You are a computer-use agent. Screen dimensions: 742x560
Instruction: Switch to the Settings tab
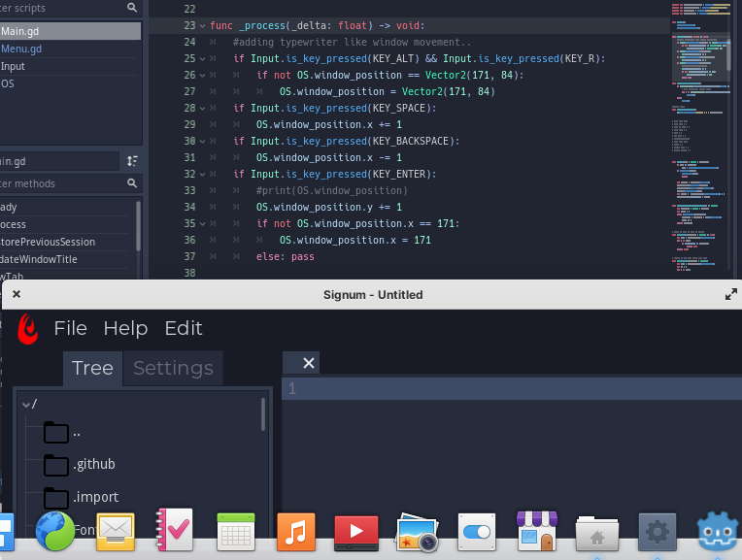(173, 368)
